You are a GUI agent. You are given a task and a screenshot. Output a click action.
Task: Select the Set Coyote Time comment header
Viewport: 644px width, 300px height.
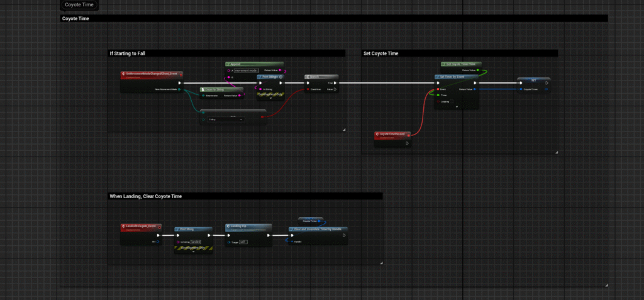click(381, 53)
